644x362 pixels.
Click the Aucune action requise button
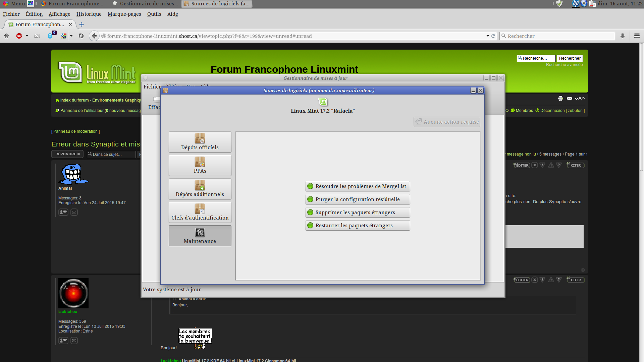click(447, 122)
